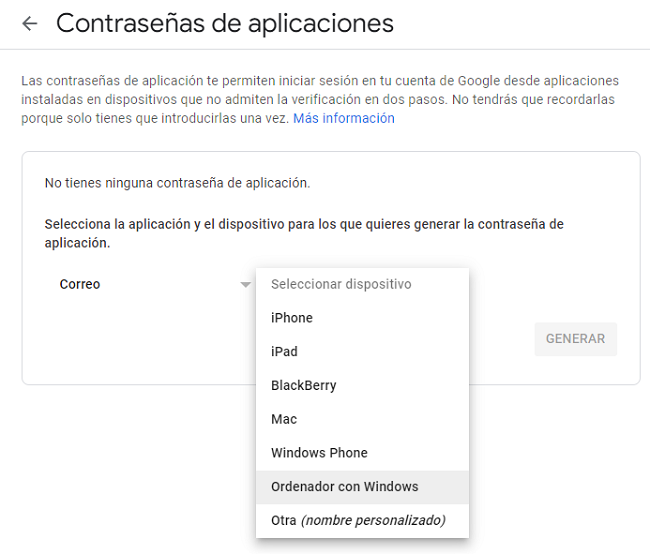Screen dimensions: 650x554
Task: Choose iPad as the device
Action: tap(284, 352)
